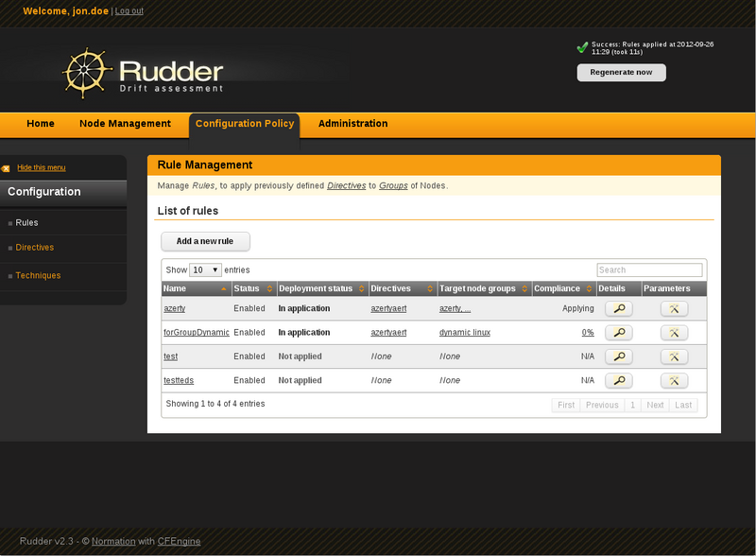This screenshot has height=556, width=756.
Task: Follow the Directives link in description
Action: point(347,186)
